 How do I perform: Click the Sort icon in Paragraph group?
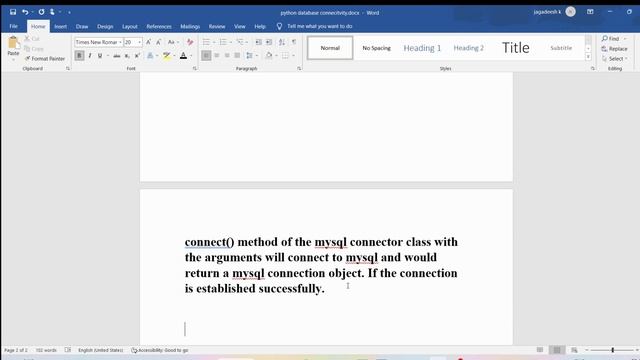coord(282,42)
